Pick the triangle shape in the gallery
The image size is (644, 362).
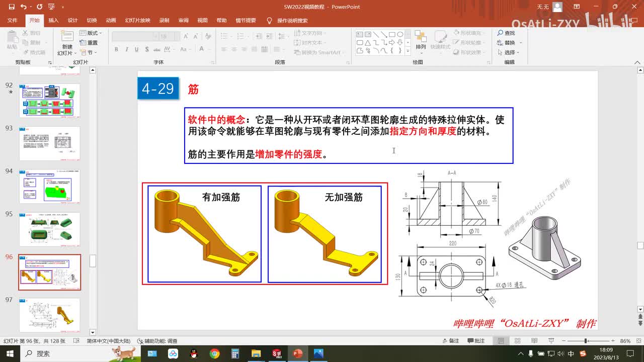[x=368, y=43]
